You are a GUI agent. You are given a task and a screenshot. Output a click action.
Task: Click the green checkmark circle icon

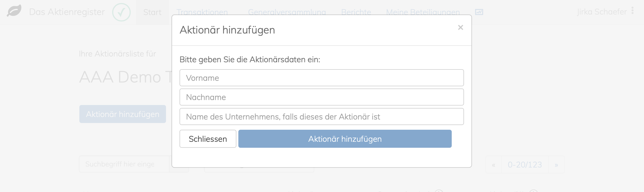click(121, 12)
